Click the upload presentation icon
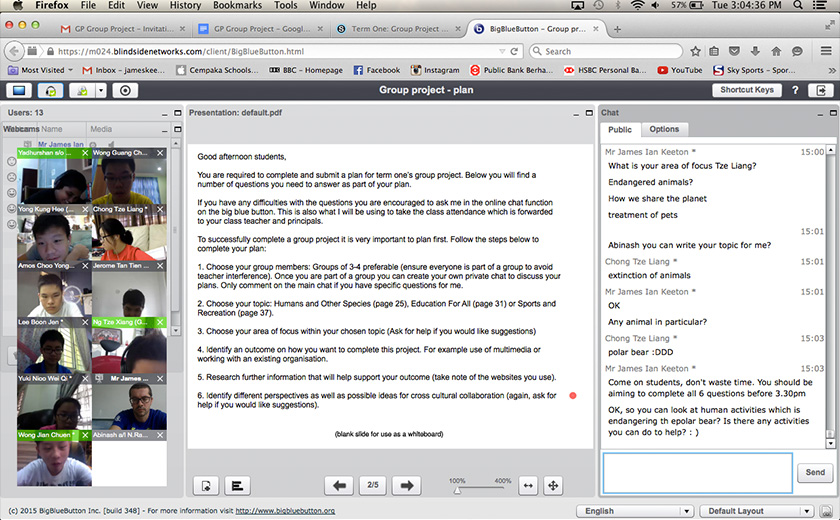Viewport: 840px width, 520px height. [207, 485]
